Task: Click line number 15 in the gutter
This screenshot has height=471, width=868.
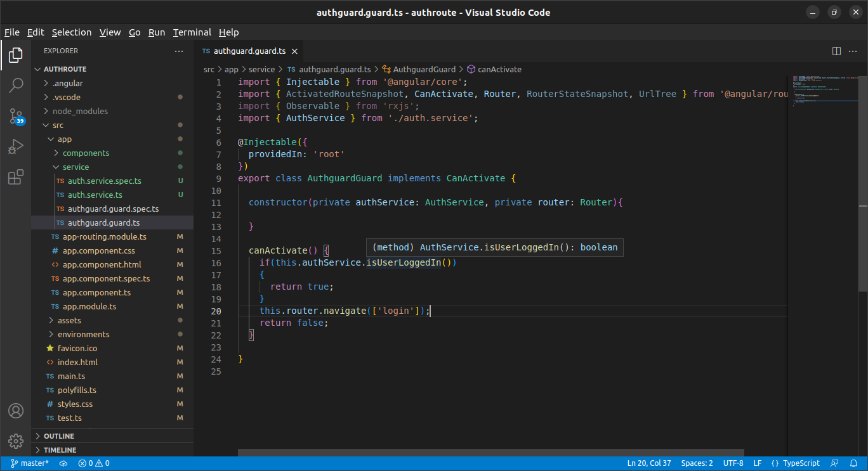Action: coord(216,251)
